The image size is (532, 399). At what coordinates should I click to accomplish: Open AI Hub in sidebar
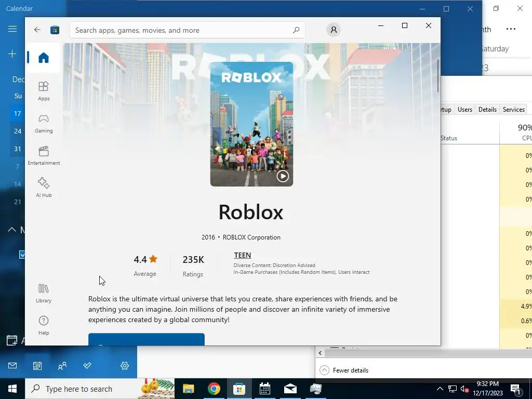(44, 188)
